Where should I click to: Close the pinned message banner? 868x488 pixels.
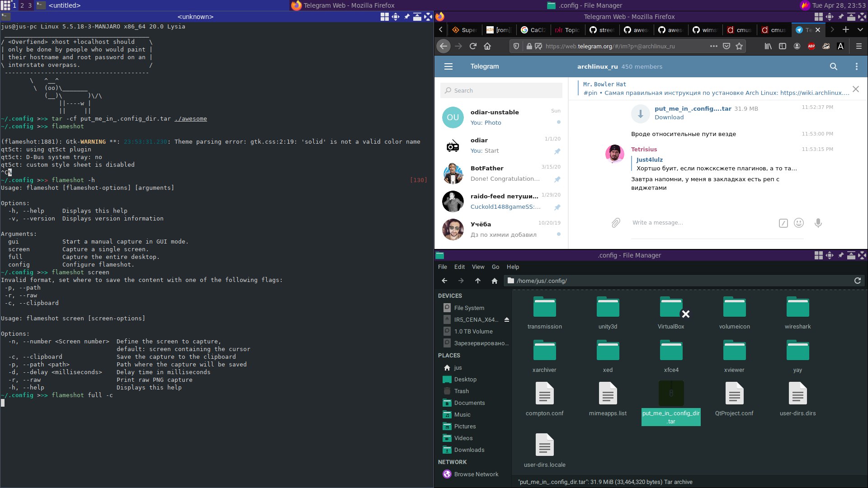(x=856, y=89)
